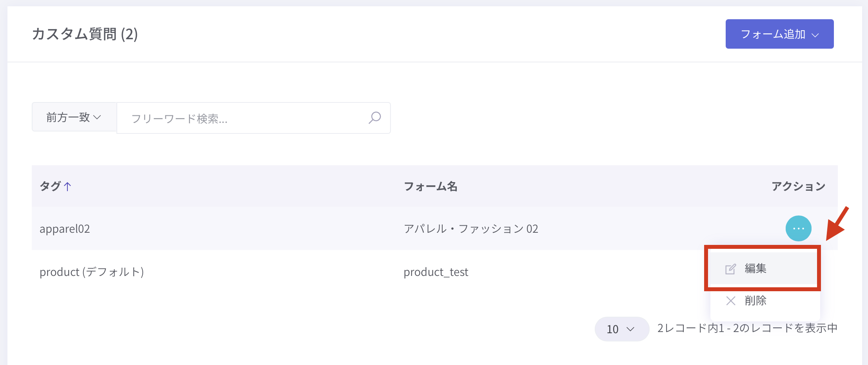Viewport: 868px width, 365px height.
Task: Click the product (デフォルト) tag row
Action: (92, 272)
